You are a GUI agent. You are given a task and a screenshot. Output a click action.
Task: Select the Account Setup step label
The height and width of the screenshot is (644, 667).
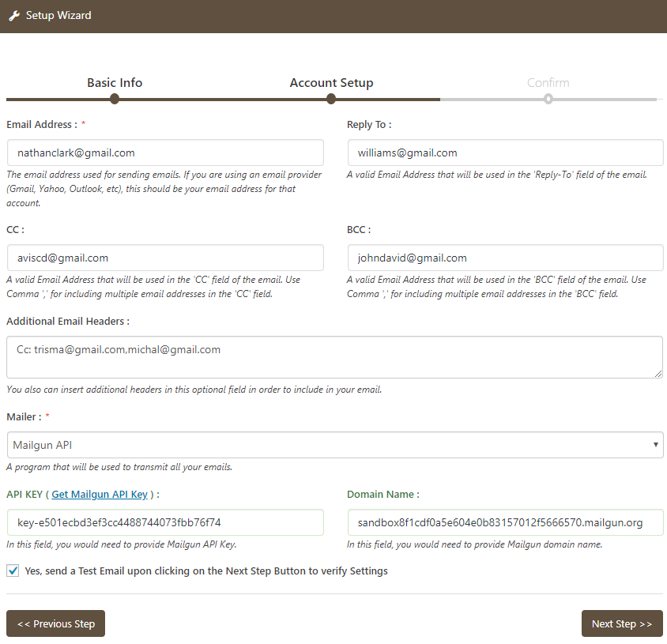331,83
